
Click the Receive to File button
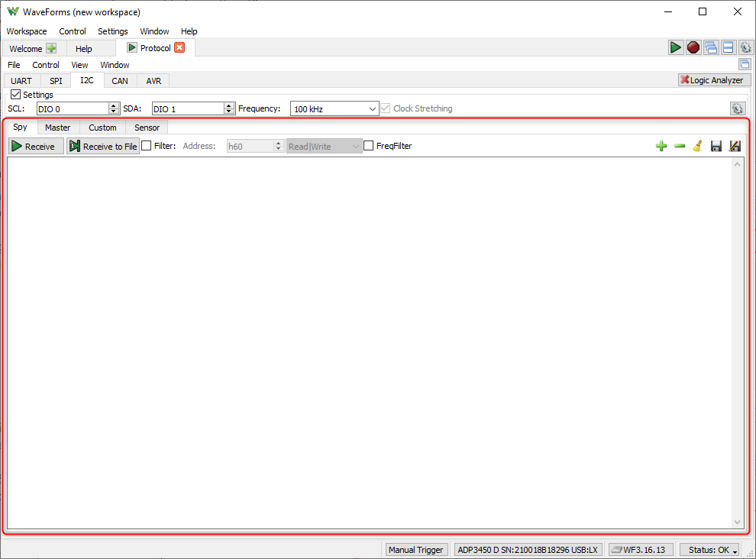[x=103, y=146]
